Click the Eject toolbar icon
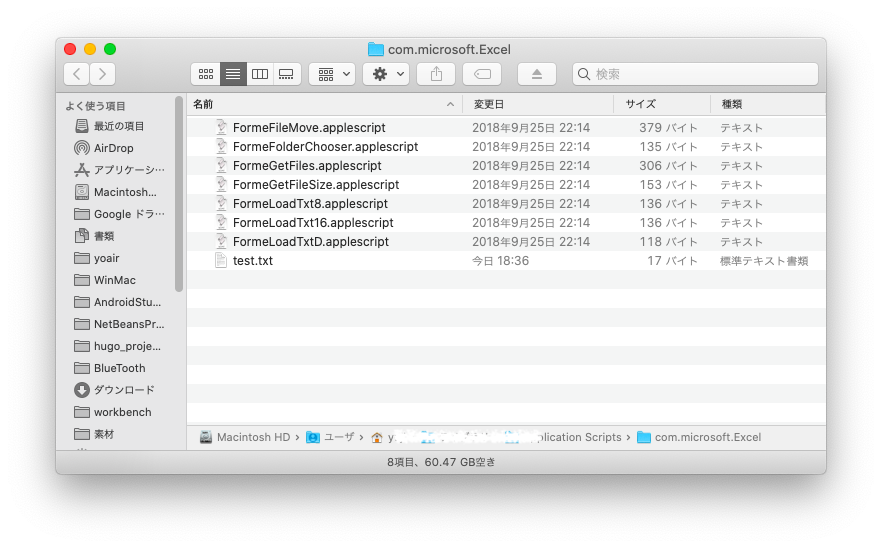 coord(537,74)
